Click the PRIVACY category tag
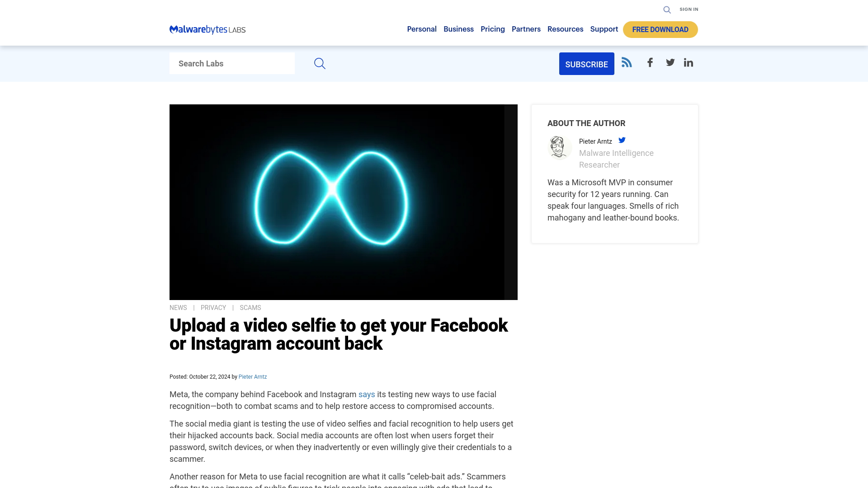868x488 pixels. (213, 307)
